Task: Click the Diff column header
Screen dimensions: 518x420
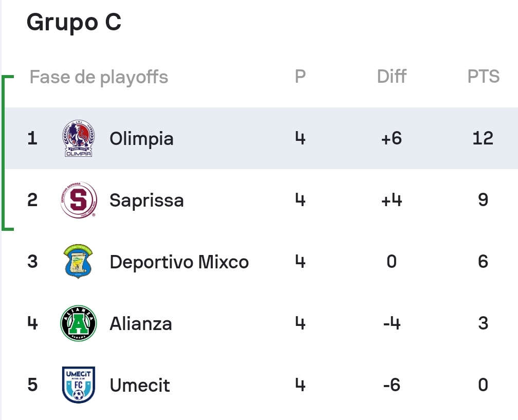Action: 392,77
